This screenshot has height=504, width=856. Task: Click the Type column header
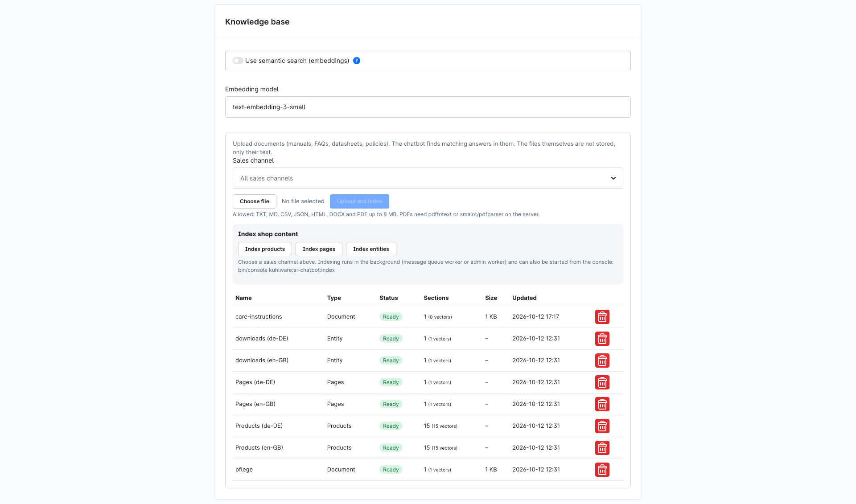334,298
